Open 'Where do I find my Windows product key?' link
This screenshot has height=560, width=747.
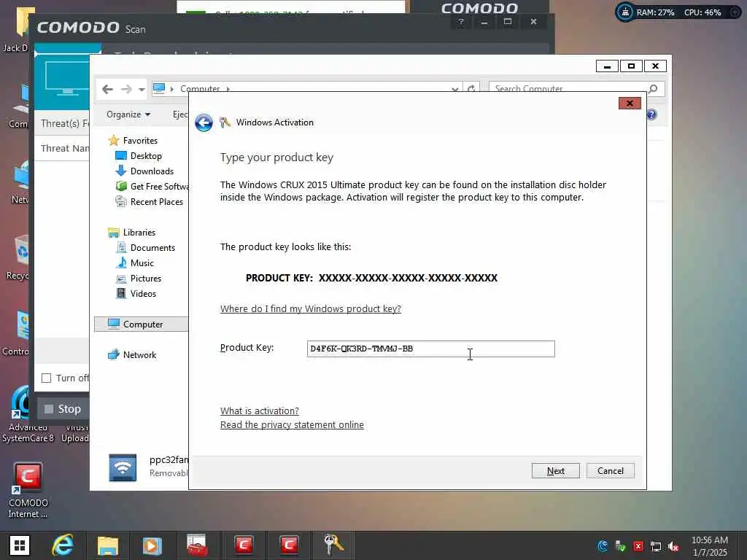point(311,308)
